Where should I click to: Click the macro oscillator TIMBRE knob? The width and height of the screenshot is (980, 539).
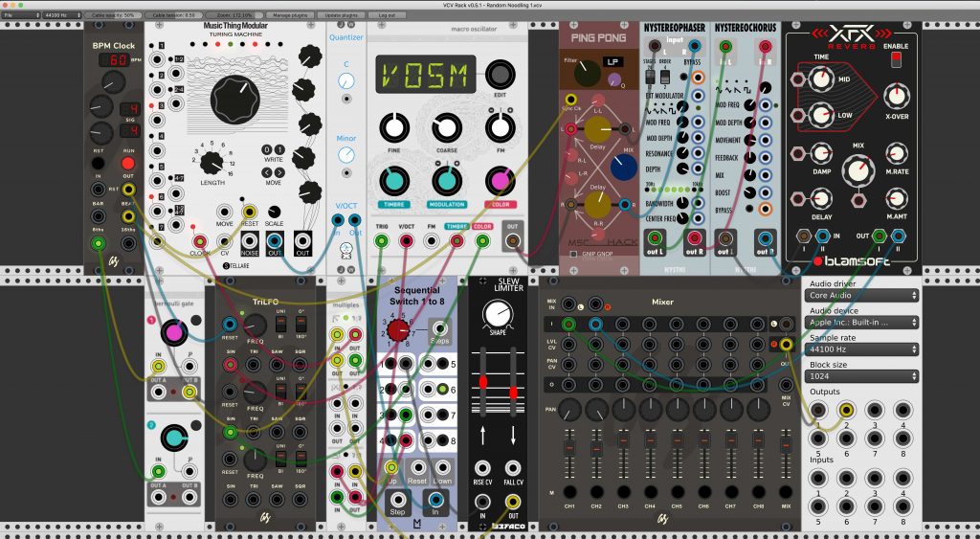393,181
